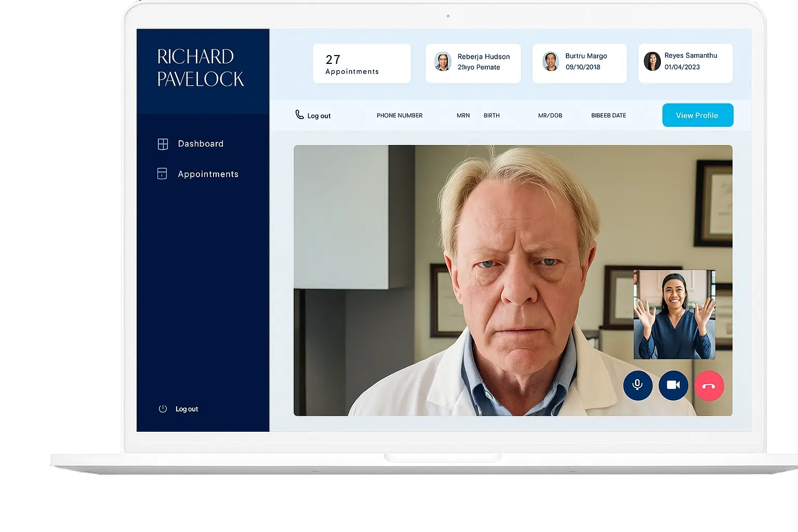Click Reberja Hudson's avatar
Viewport: 798px width, 532px height.
point(443,61)
